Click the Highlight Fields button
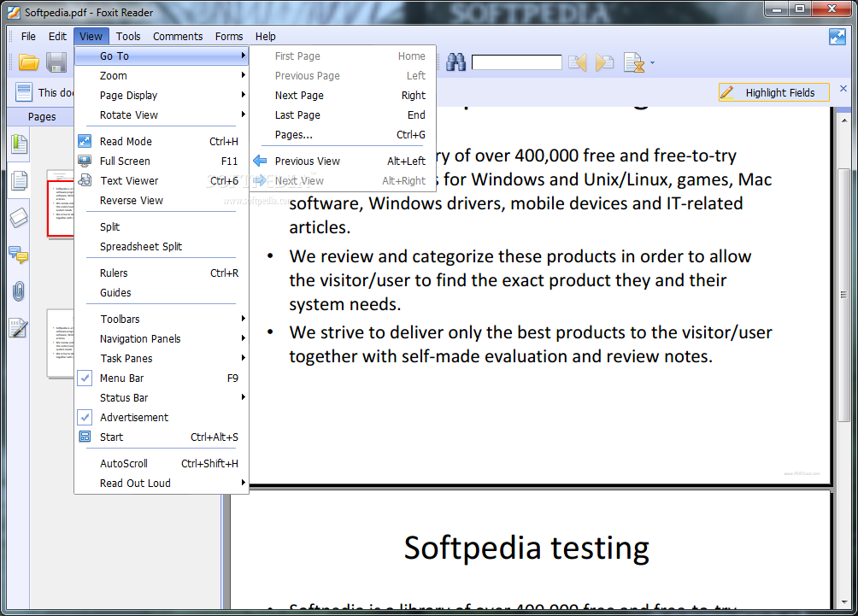Viewport: 858px width, 616px height. coord(773,92)
